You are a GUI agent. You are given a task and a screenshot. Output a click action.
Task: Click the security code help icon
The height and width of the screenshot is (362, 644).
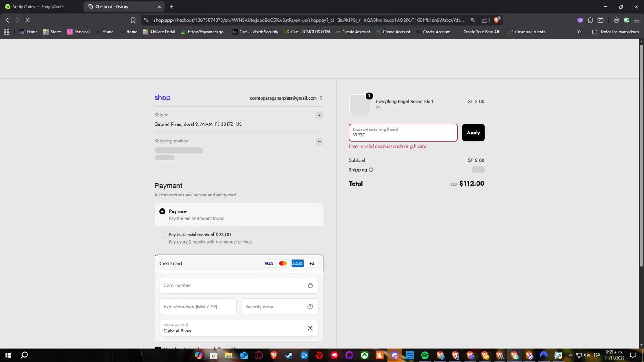click(310, 307)
